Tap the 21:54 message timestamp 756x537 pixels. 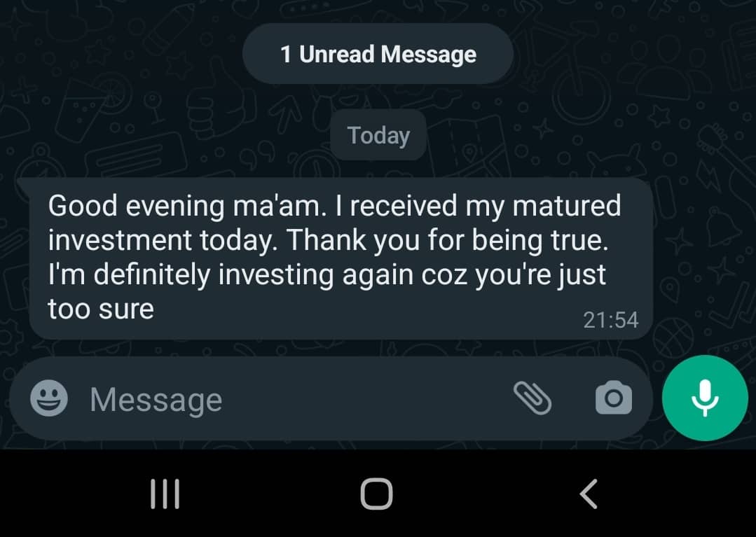click(x=610, y=320)
